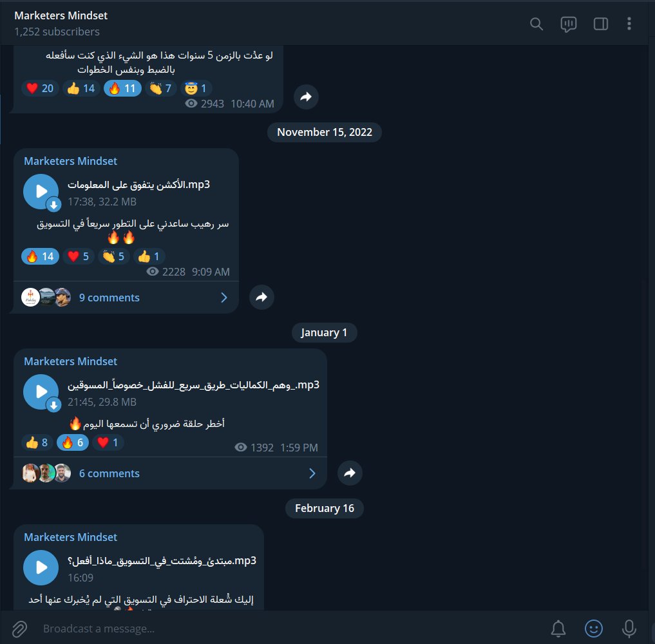Click the paperclip attach file icon
Screen dimensions: 655x644
coord(19,629)
